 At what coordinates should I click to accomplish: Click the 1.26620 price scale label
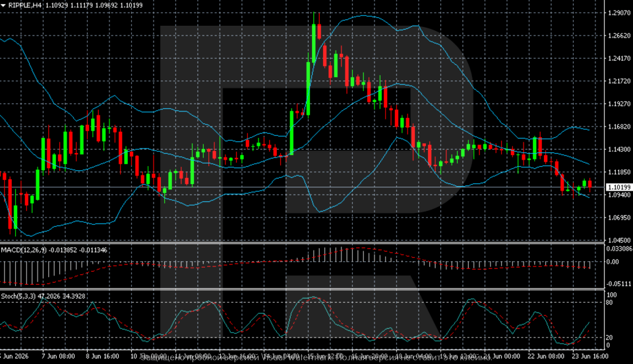[619, 36]
